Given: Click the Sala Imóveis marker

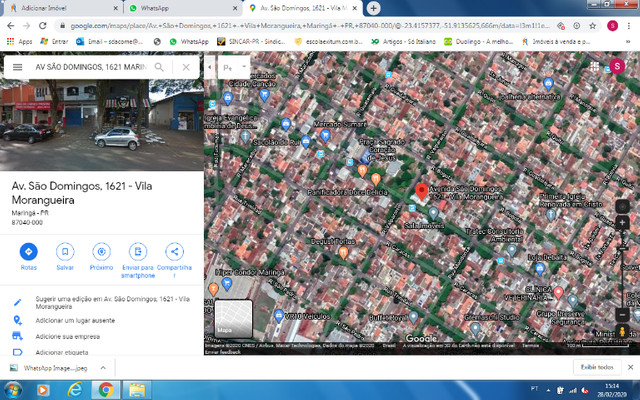Looking at the screenshot, I should [433, 213].
